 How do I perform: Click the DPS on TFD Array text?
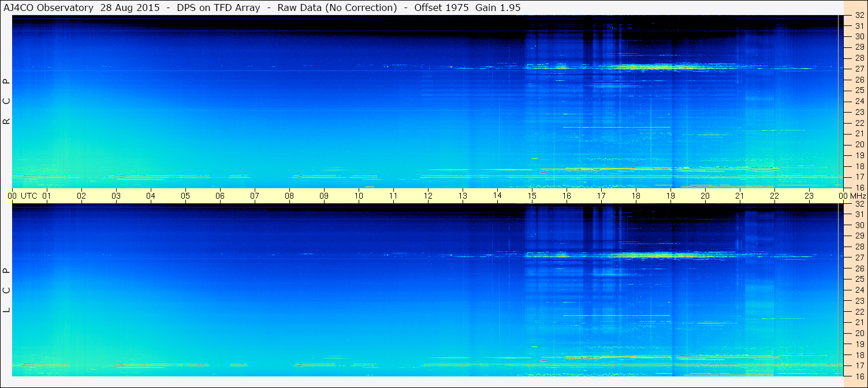(218, 8)
